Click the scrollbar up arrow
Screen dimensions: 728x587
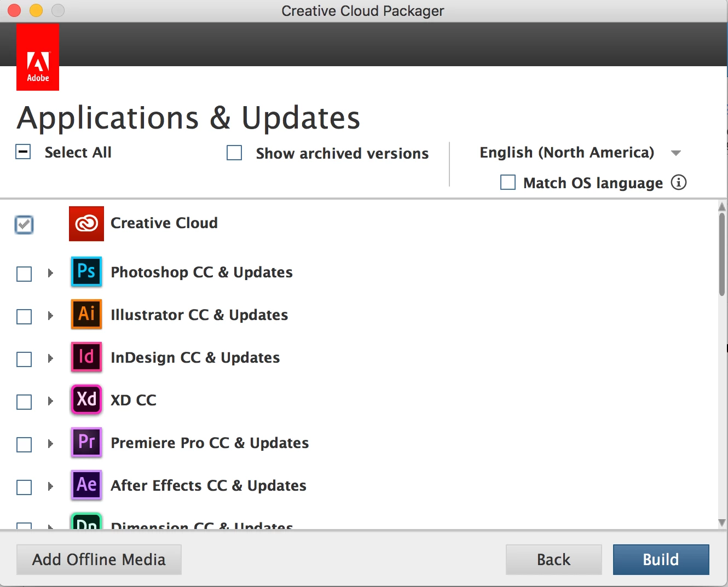pyautogui.click(x=722, y=206)
